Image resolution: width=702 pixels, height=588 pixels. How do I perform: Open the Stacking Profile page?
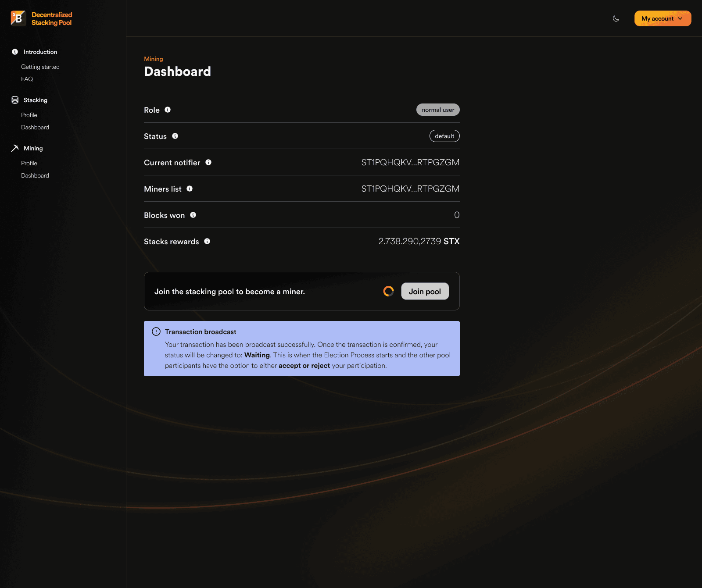point(29,115)
